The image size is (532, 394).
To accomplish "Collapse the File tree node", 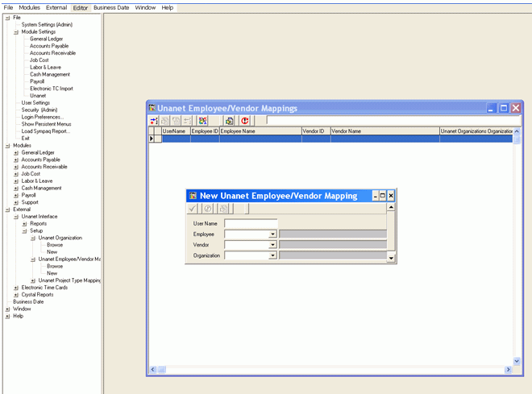I will (7, 18).
